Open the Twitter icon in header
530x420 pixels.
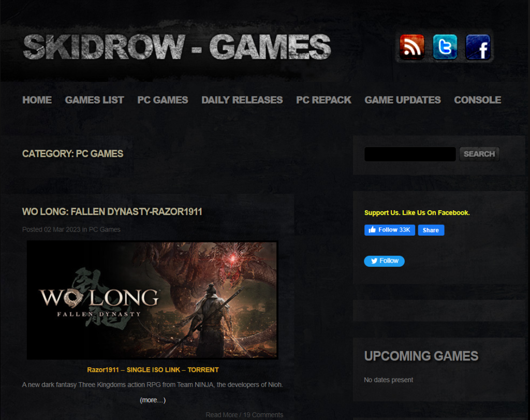[445, 47]
